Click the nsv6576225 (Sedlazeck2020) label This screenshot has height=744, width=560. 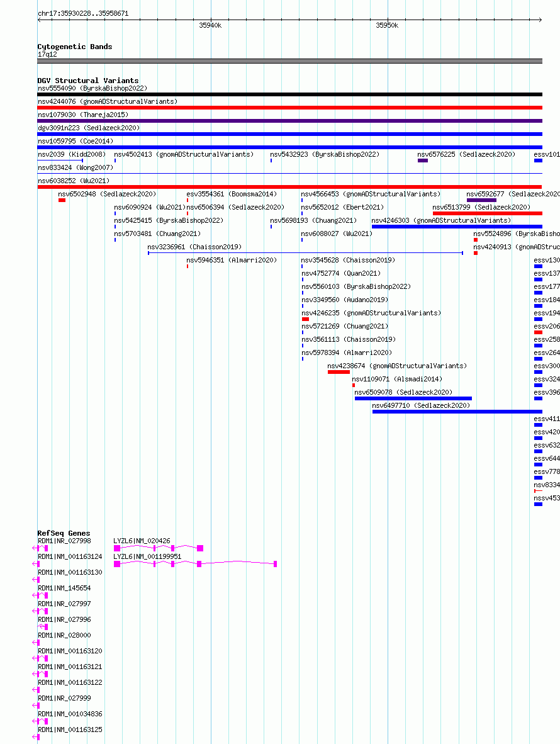467,155
